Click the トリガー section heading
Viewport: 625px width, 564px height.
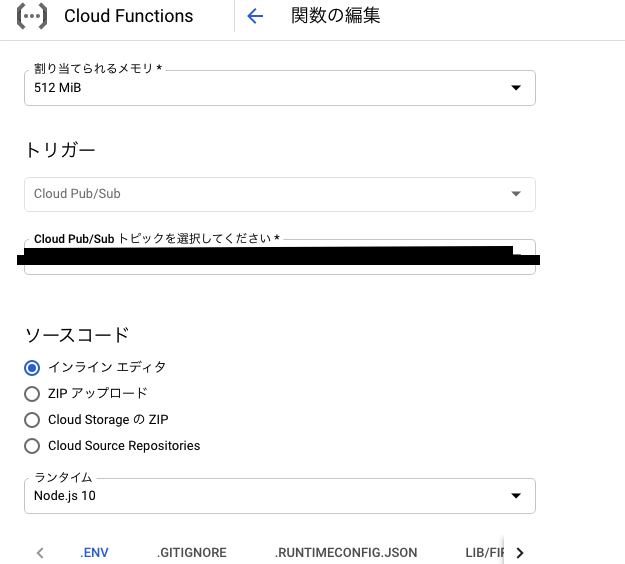tap(60, 150)
